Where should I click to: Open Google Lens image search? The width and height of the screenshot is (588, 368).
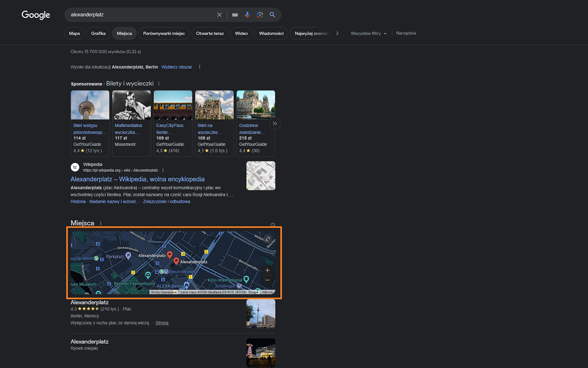pyautogui.click(x=260, y=15)
